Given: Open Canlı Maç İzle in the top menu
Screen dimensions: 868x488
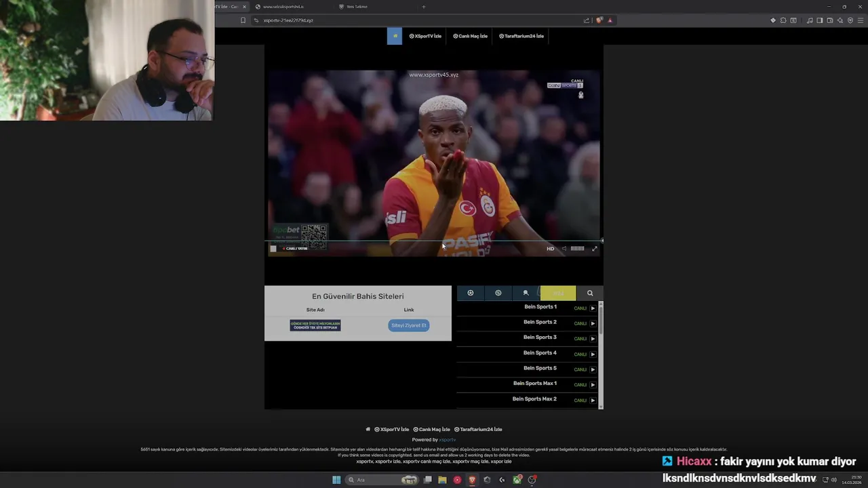Looking at the screenshot, I should tap(470, 36).
